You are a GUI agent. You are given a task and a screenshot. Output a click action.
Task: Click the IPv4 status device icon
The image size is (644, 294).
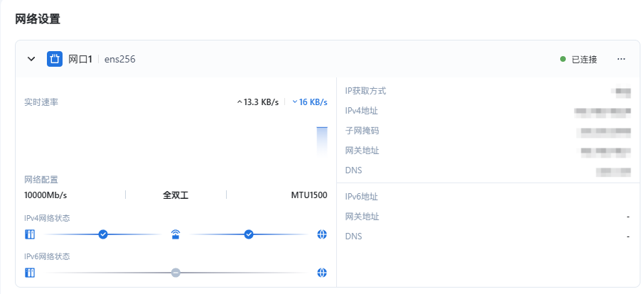(x=30, y=234)
